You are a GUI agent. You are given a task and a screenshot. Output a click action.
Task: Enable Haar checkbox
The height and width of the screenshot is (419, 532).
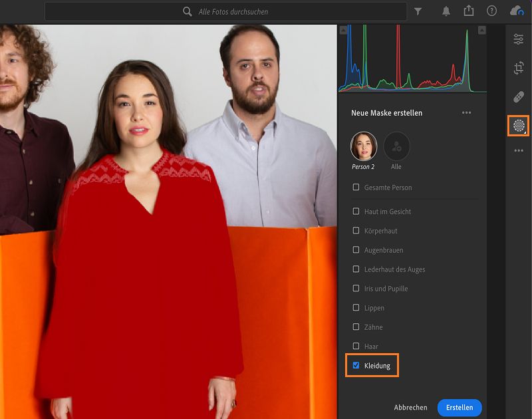coord(356,346)
